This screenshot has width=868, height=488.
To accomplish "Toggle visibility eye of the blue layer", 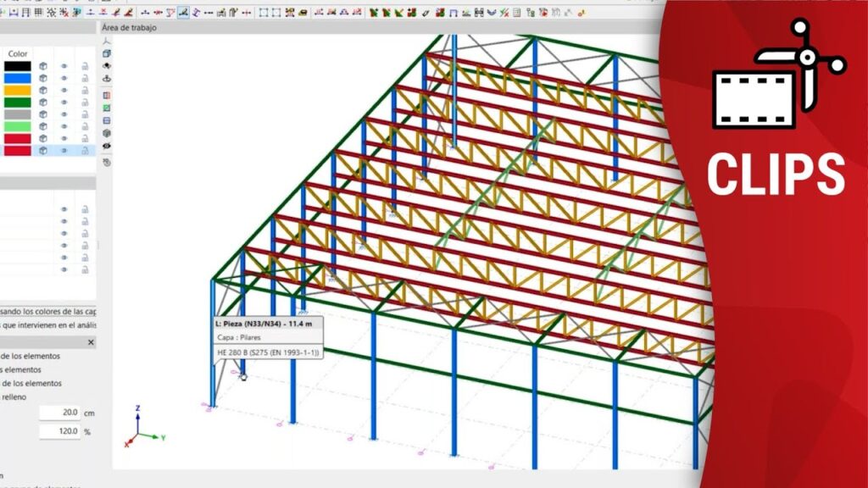I will tap(64, 78).
